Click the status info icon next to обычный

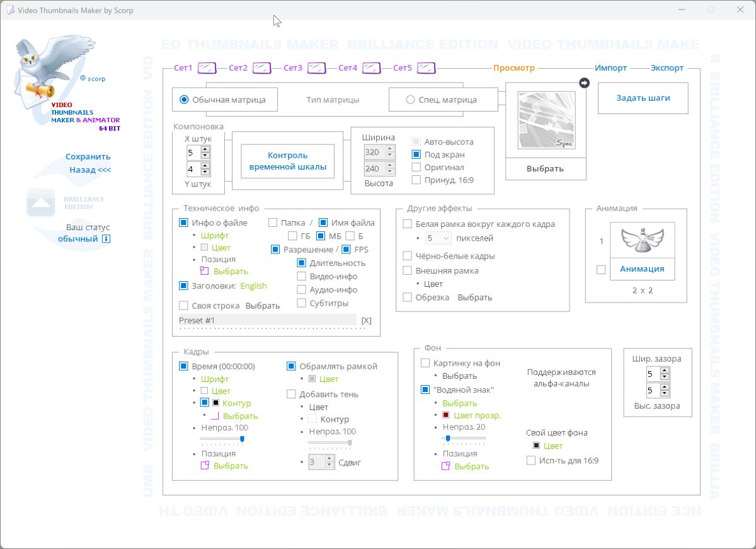click(x=106, y=239)
